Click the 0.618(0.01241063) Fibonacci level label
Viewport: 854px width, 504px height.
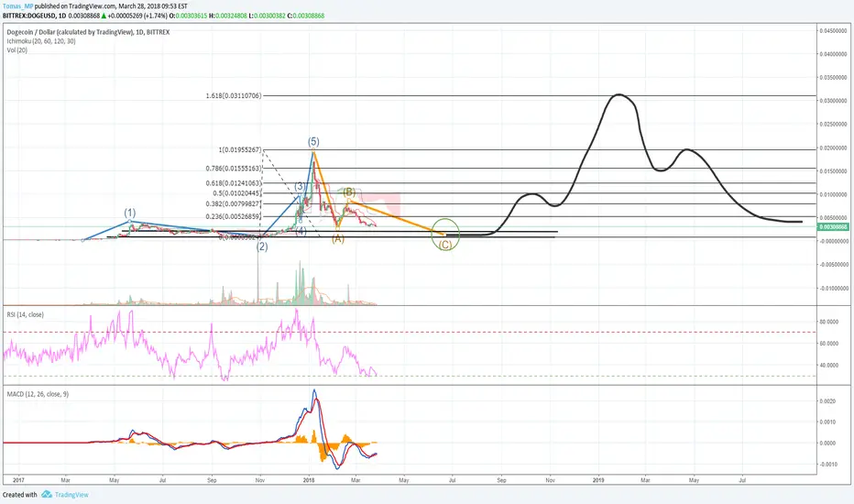coord(234,183)
